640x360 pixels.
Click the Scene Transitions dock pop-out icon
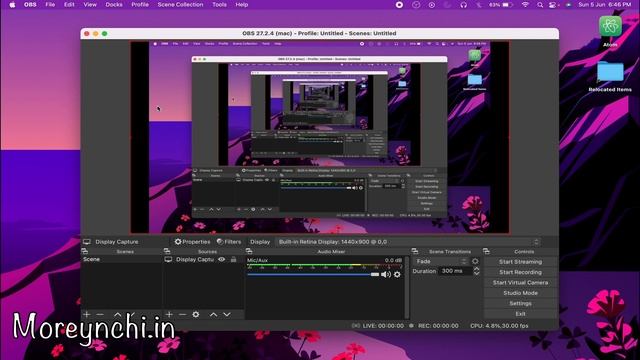pyautogui.click(x=415, y=251)
